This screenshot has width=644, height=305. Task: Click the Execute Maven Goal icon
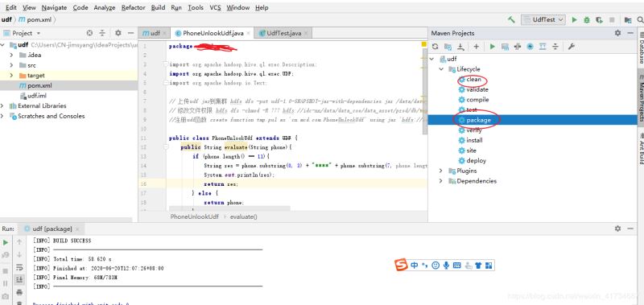click(x=506, y=47)
